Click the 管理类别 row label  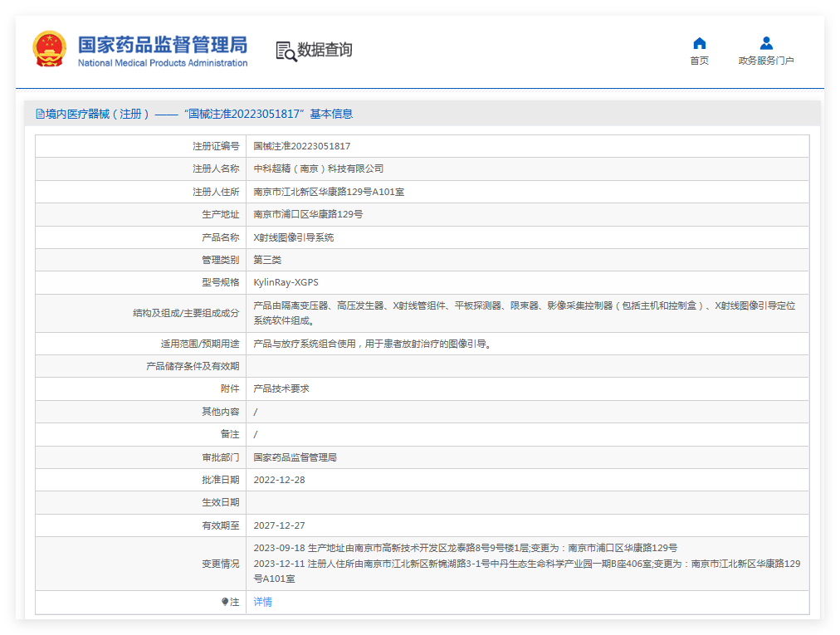pos(221,260)
